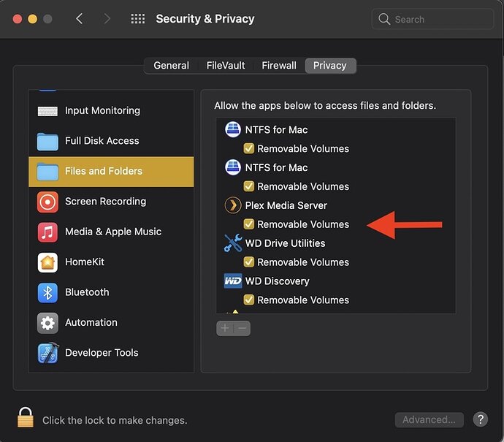
Task: Click the Security & Privacy window title
Action: pos(205,19)
